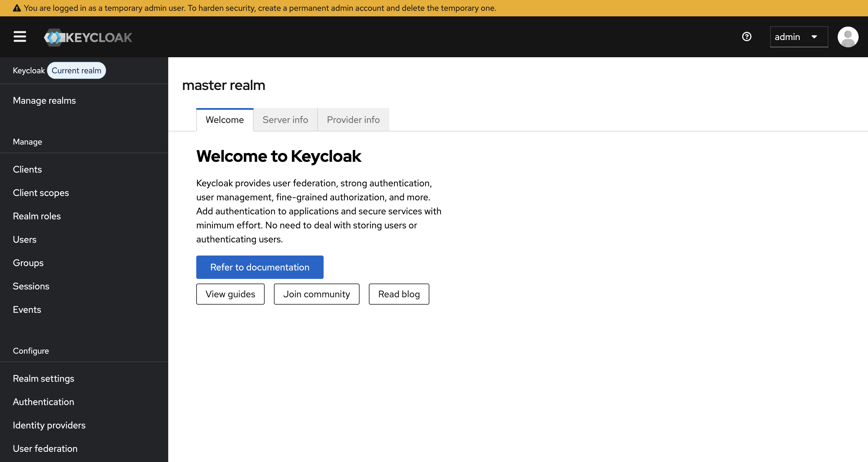
Task: Click the Current realm badge
Action: (x=76, y=70)
